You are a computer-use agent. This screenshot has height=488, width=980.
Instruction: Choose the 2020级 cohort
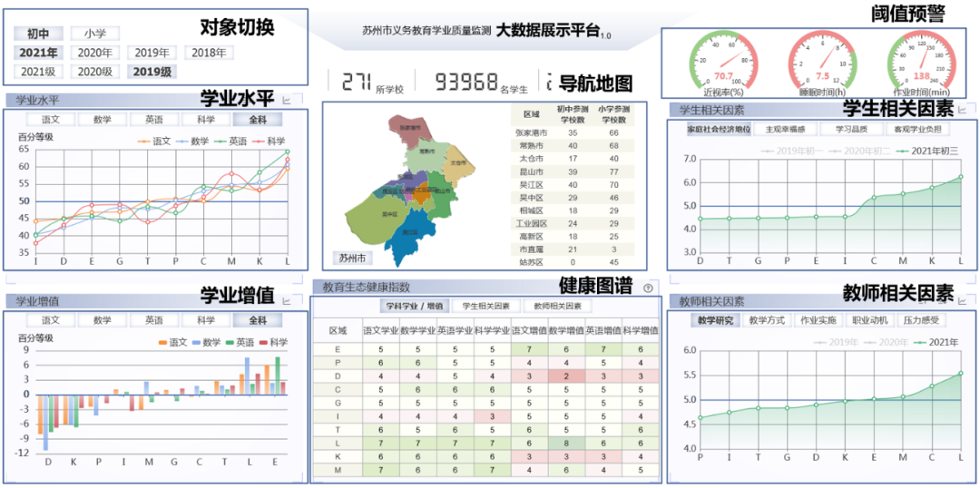pos(95,72)
